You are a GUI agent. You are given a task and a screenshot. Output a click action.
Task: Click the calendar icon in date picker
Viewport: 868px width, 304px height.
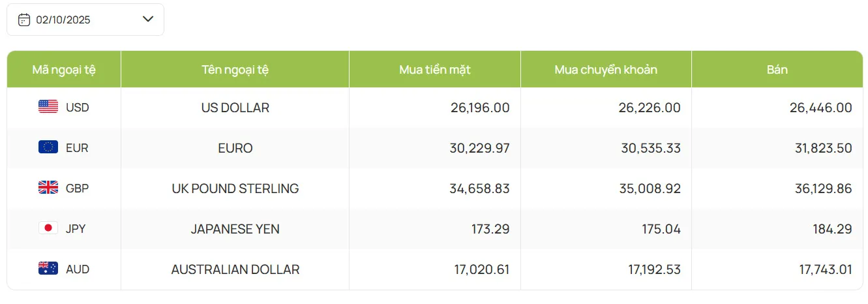click(24, 20)
